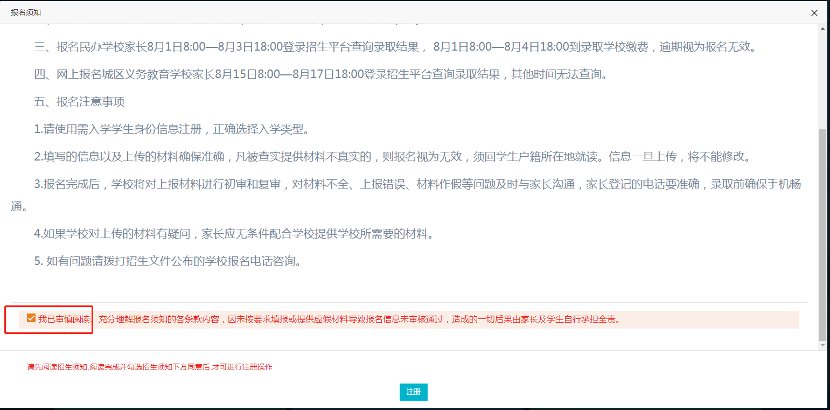Click item 1.请使用需入学学生身份信息注册
830x410 pixels.
tap(172, 129)
